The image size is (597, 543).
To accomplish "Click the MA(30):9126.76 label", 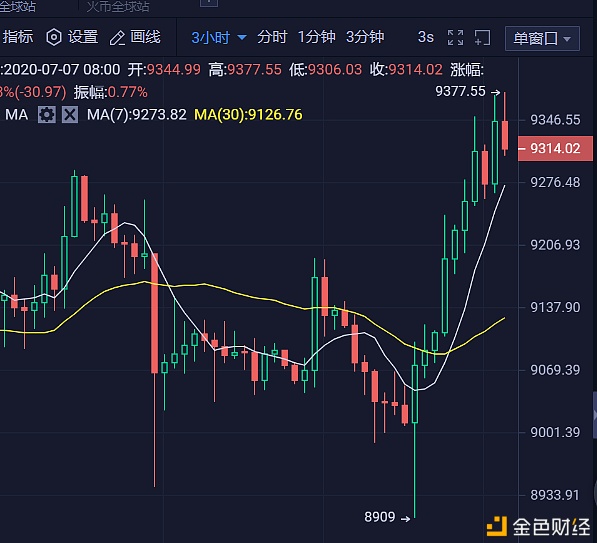I will (x=248, y=115).
